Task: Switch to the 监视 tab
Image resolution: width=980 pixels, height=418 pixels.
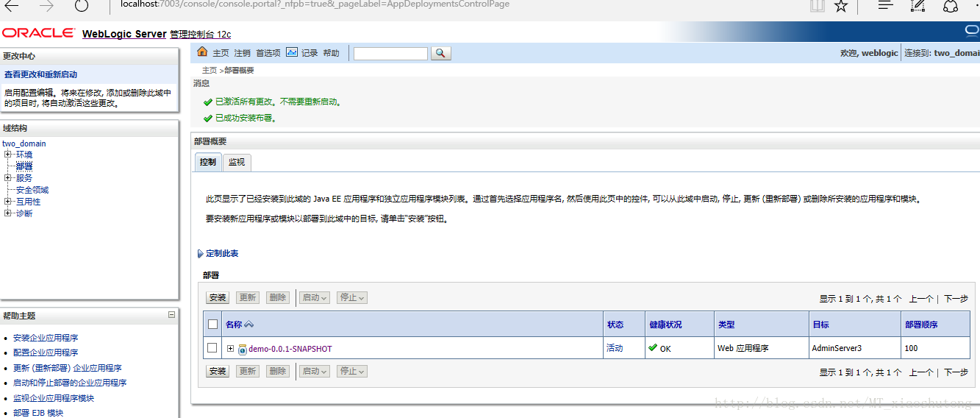Action: coord(237,162)
